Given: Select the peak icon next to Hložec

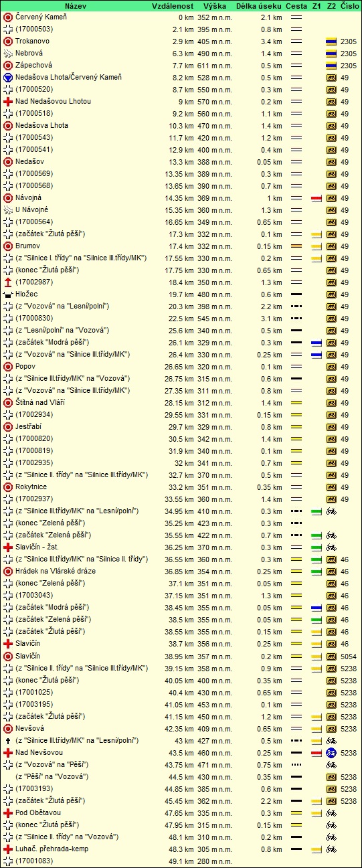Looking at the screenshot, I should (8, 294).
